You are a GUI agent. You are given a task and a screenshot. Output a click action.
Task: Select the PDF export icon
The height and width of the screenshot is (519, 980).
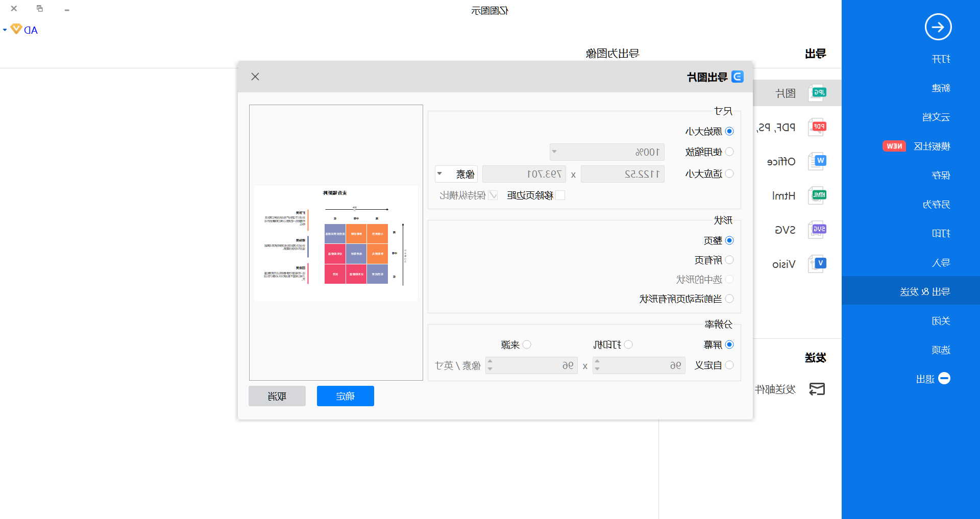[x=817, y=127]
